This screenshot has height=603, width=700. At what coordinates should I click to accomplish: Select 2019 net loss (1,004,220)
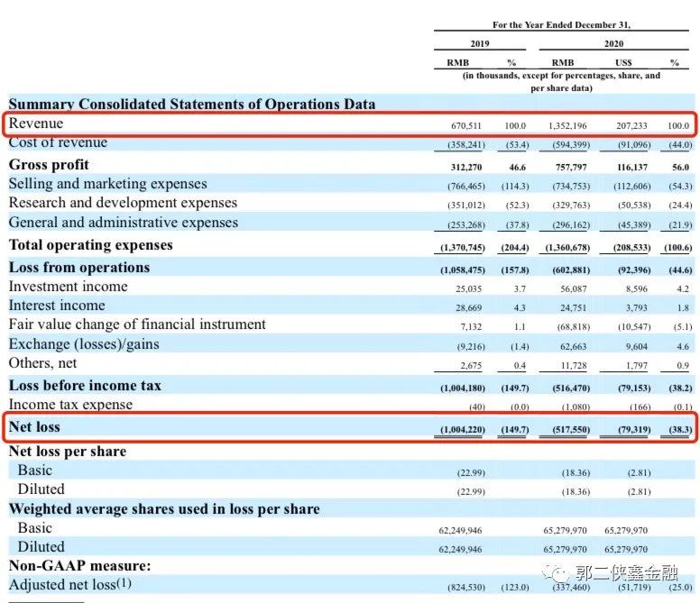tap(463, 430)
